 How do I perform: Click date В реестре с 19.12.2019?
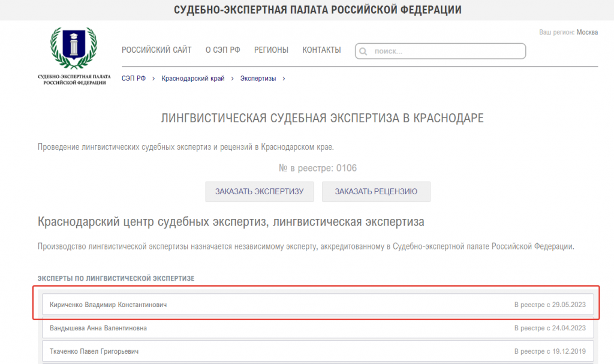tap(550, 351)
